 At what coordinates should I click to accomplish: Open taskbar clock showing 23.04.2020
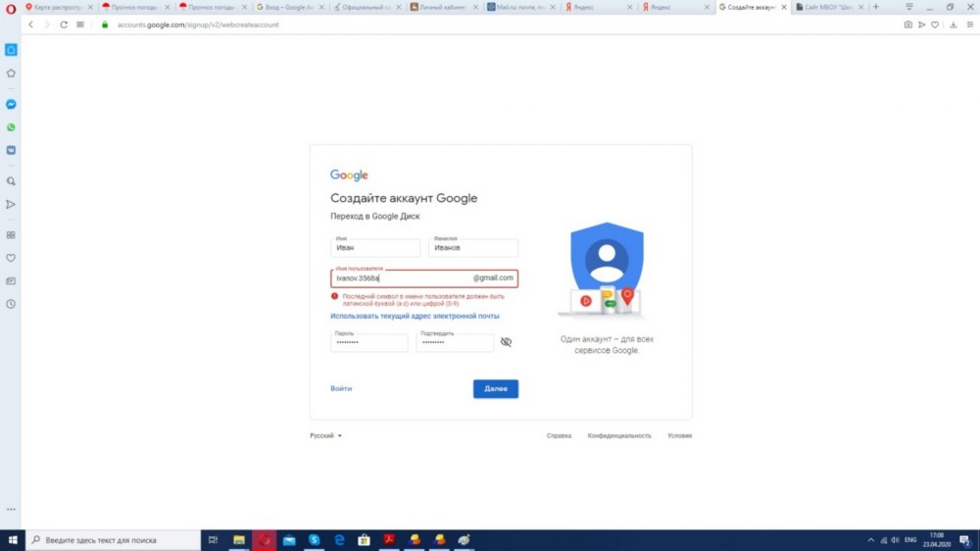[936, 540]
